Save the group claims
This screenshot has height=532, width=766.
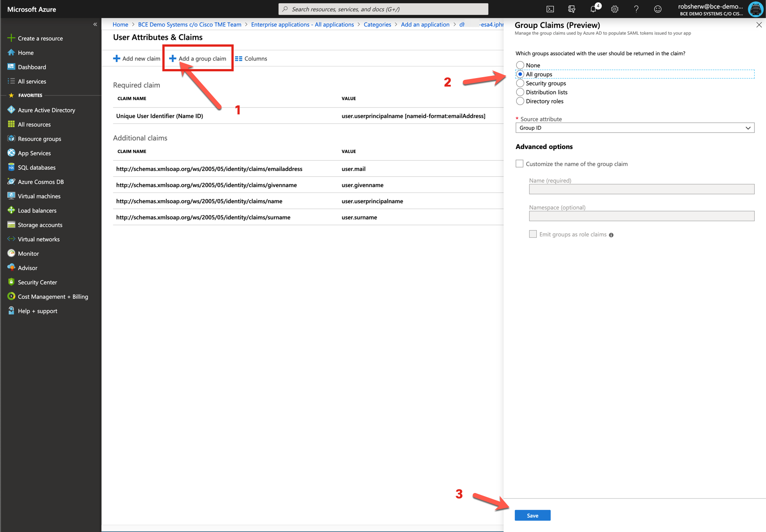point(532,515)
